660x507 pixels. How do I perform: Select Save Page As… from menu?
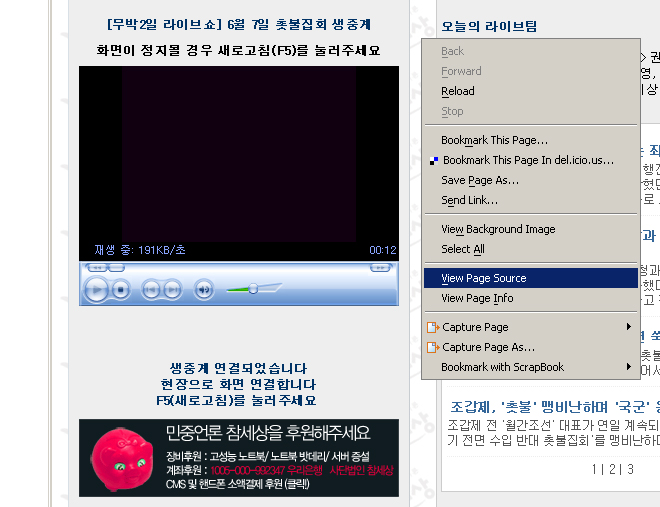click(531, 181)
